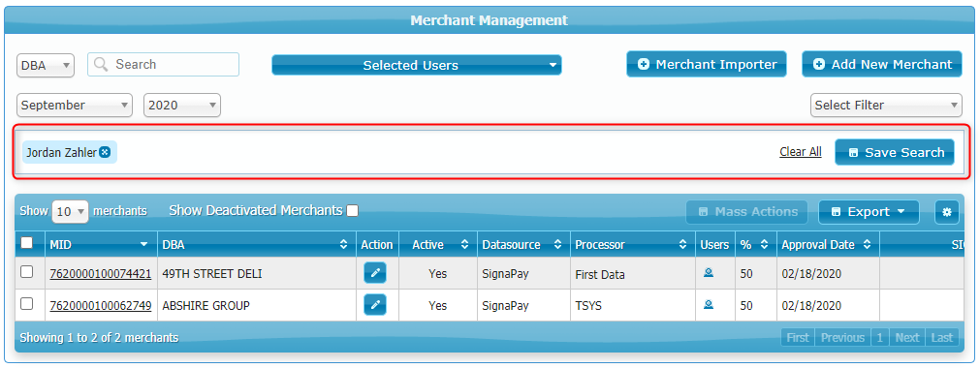Open MID 7620000100062749 link
This screenshot has width=980, height=368.
(x=101, y=305)
